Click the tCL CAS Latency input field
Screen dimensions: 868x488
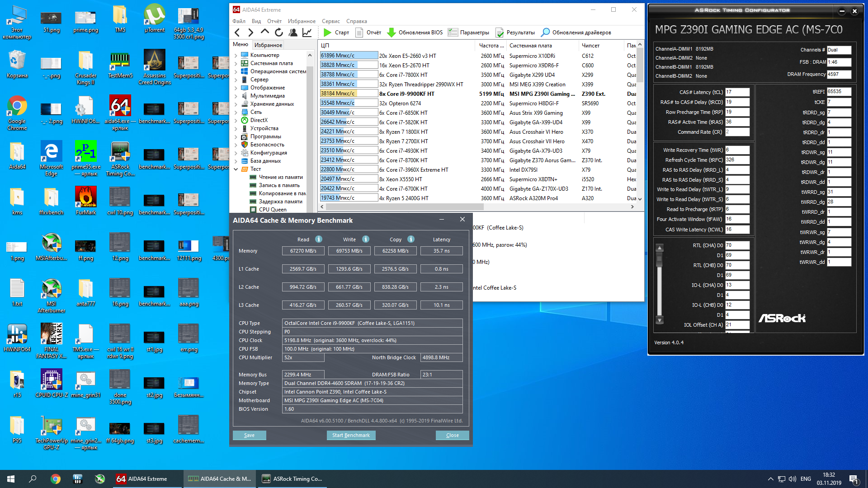click(x=737, y=92)
